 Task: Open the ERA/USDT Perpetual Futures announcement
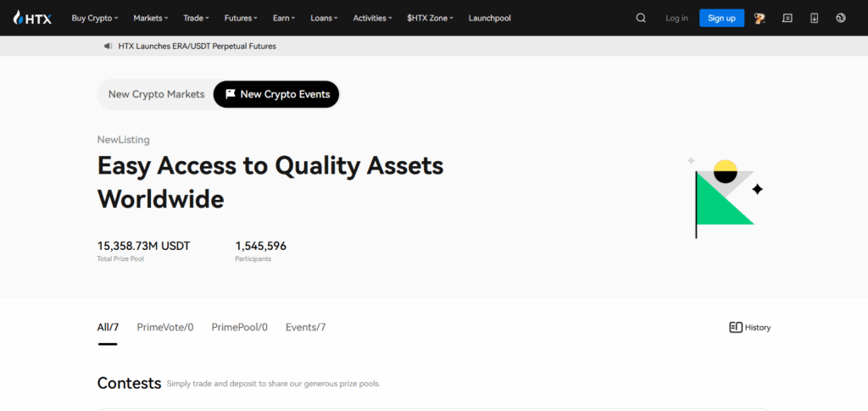pos(197,47)
